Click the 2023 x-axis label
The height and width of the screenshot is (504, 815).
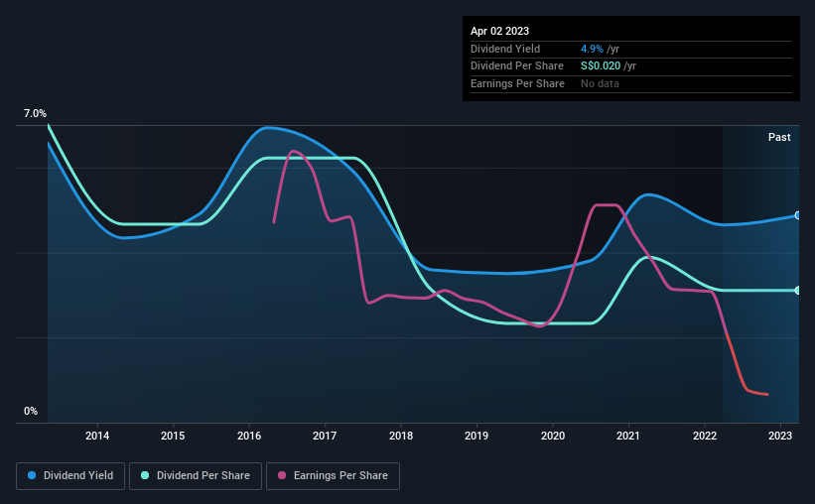pos(780,436)
